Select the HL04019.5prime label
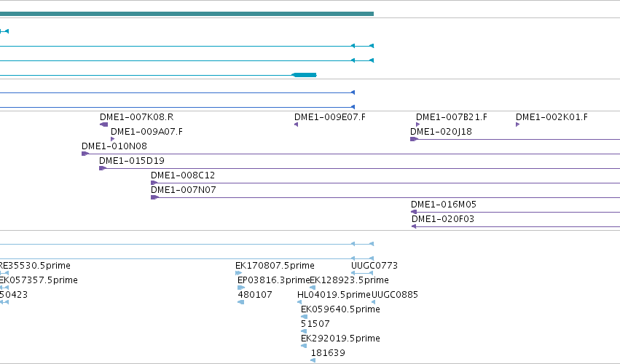The image size is (620, 364). tap(334, 294)
